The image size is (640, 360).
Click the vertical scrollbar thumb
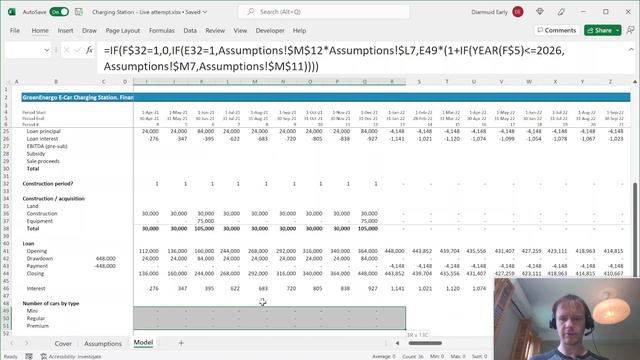point(635,230)
